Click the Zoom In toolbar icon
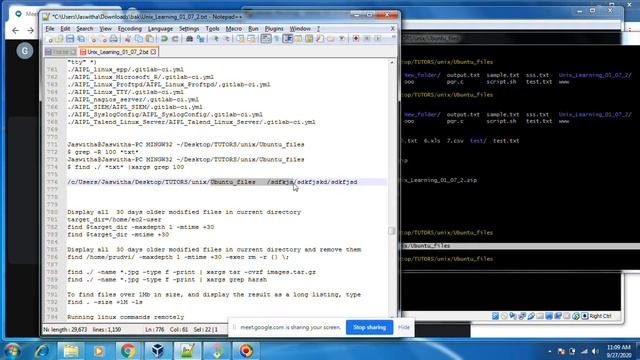This screenshot has height=360, width=640. tap(215, 39)
